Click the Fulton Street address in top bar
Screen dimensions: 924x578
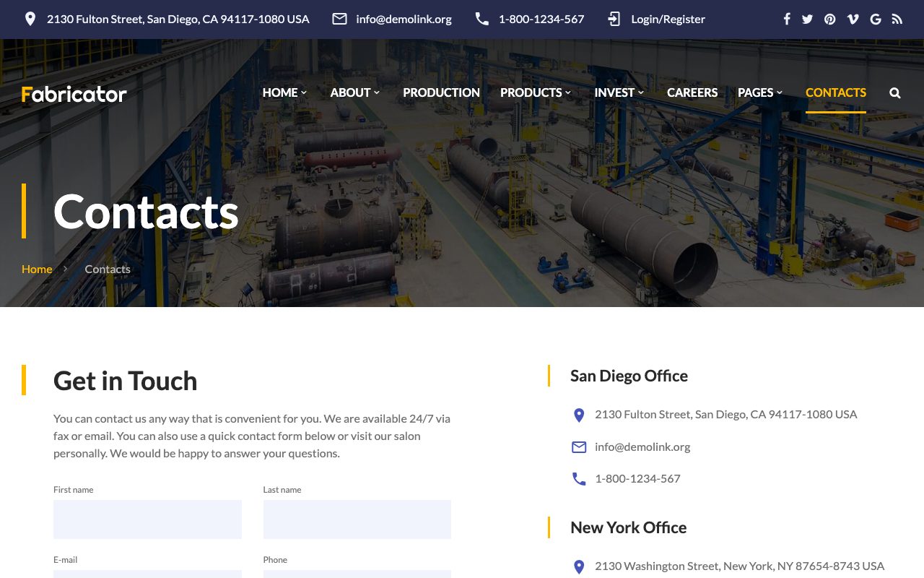click(178, 19)
